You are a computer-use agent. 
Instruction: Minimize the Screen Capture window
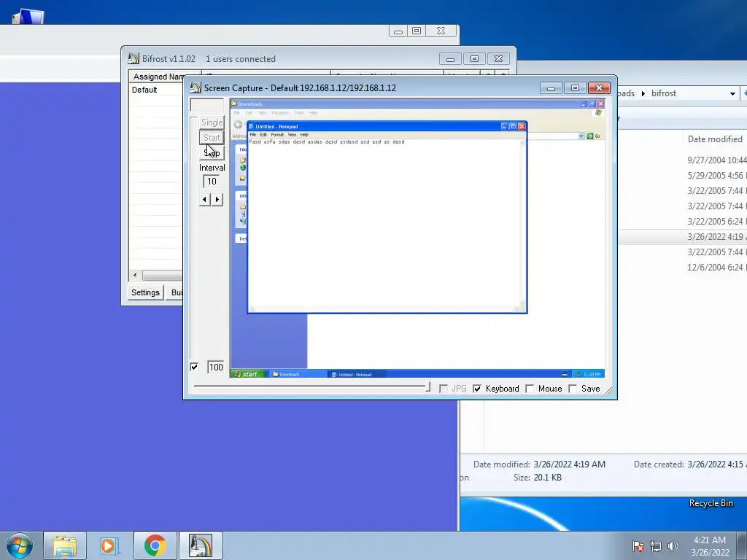[551, 88]
